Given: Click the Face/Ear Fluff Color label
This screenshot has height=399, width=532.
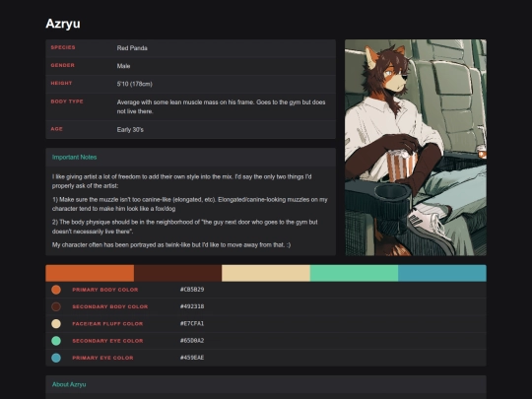Looking at the screenshot, I should coord(107,324).
